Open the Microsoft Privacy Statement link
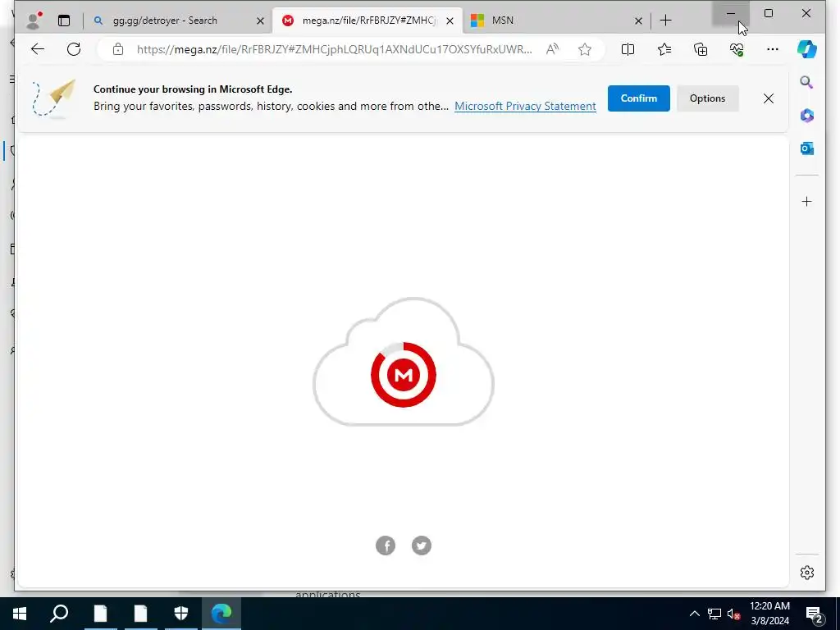 click(525, 106)
